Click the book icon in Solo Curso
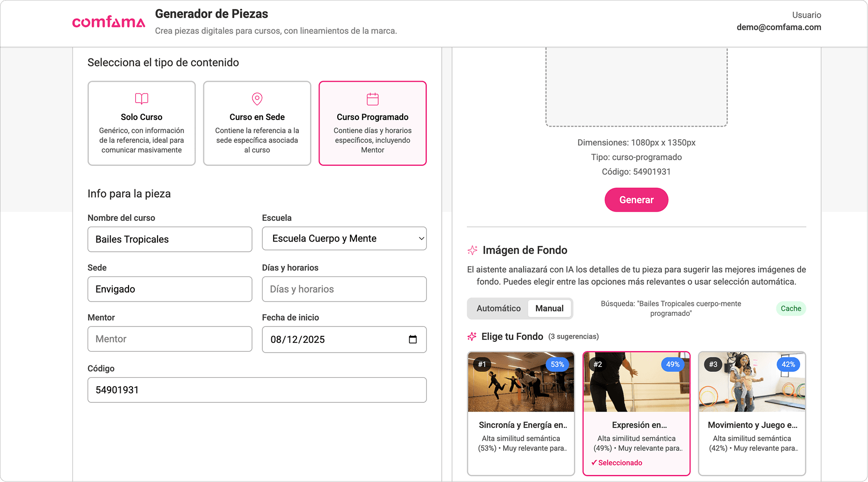This screenshot has height=482, width=868. [x=142, y=99]
